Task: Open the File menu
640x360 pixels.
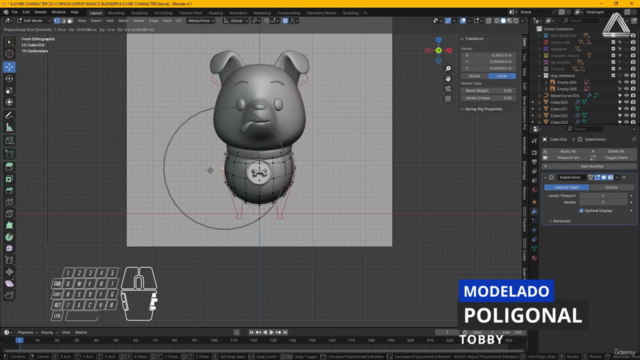Action: pos(15,12)
